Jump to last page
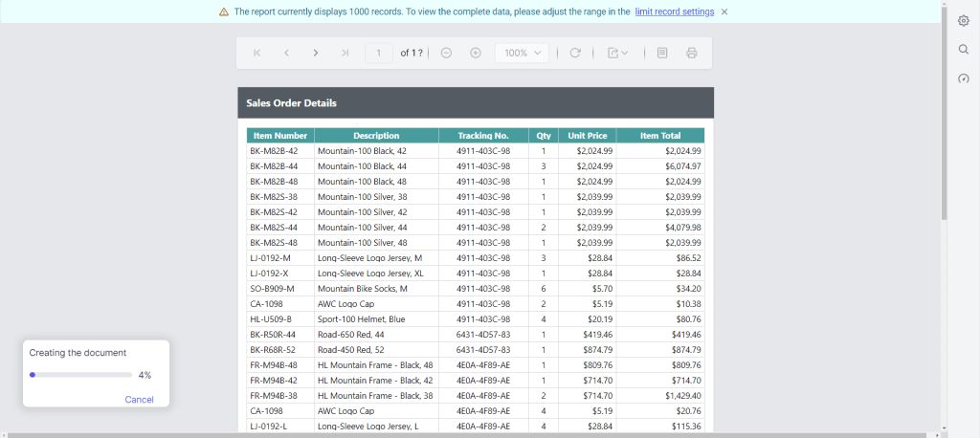 [x=345, y=54]
